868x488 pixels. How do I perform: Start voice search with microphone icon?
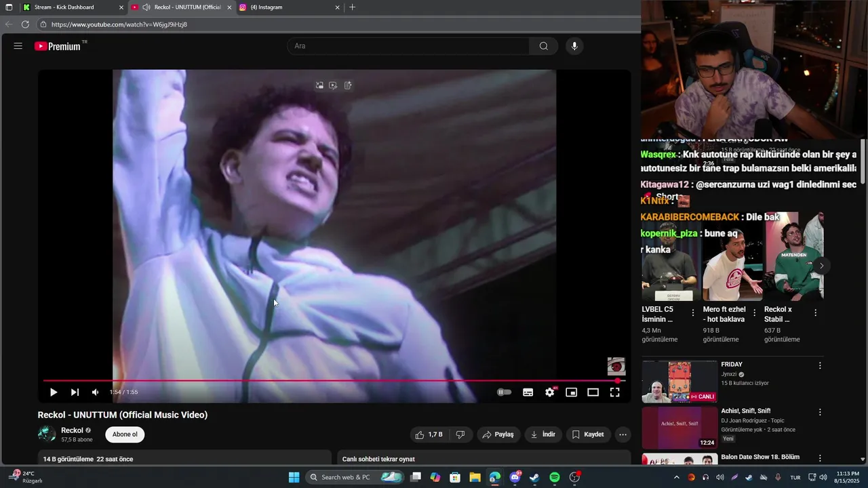click(574, 46)
